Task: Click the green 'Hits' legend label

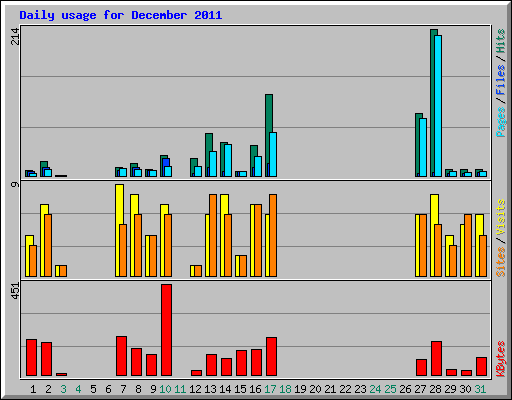Action: coord(500,41)
